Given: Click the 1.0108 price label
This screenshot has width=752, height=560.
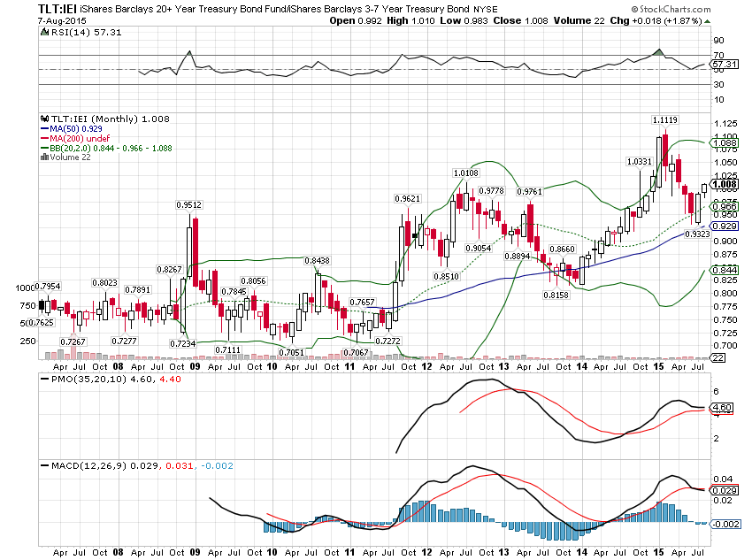Looking at the screenshot, I should (x=466, y=173).
